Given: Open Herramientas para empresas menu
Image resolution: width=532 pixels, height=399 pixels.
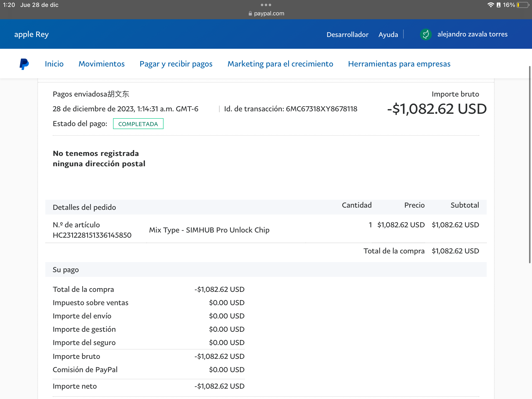Looking at the screenshot, I should (399, 64).
